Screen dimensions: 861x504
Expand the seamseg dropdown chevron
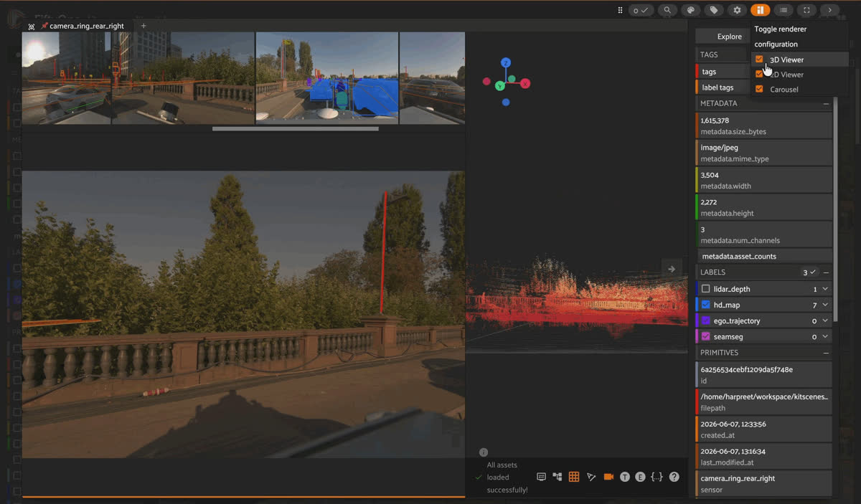(x=825, y=336)
